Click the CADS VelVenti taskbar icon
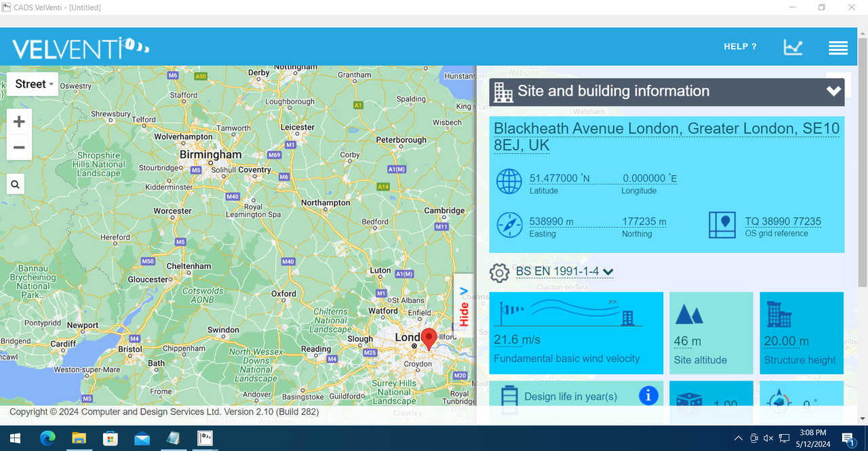868x451 pixels. (x=205, y=438)
